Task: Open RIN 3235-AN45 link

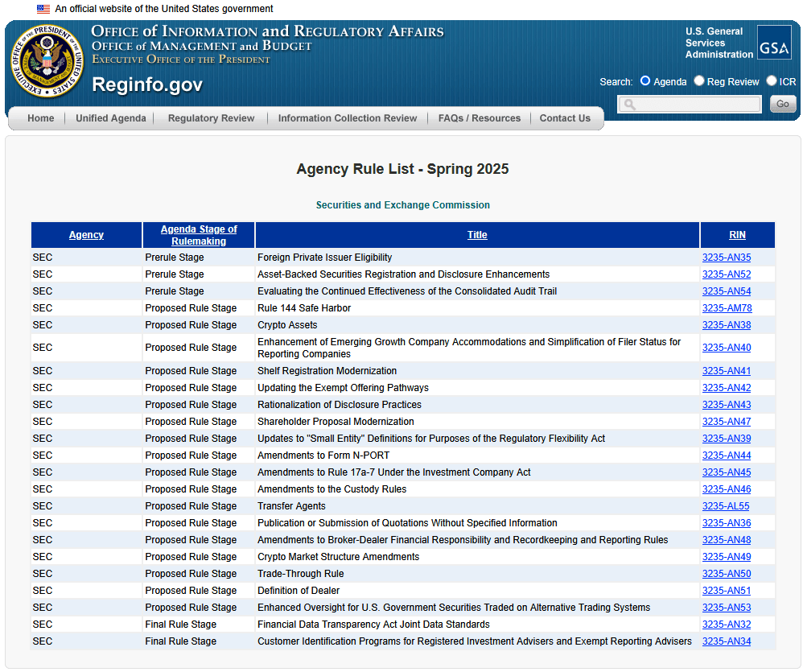Action: click(x=727, y=472)
